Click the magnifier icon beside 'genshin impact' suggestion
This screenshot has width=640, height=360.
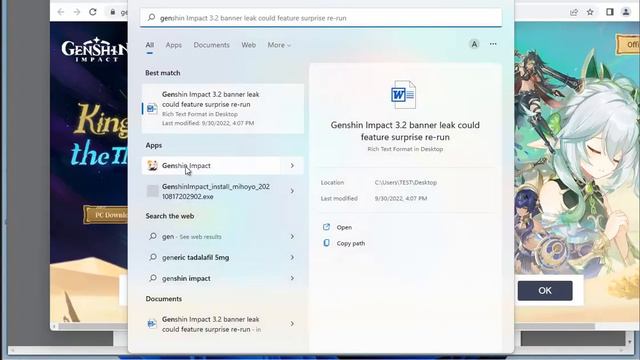pyautogui.click(x=153, y=278)
